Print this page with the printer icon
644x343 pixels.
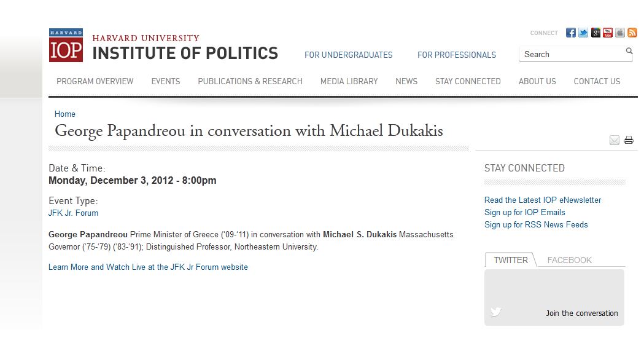(629, 140)
